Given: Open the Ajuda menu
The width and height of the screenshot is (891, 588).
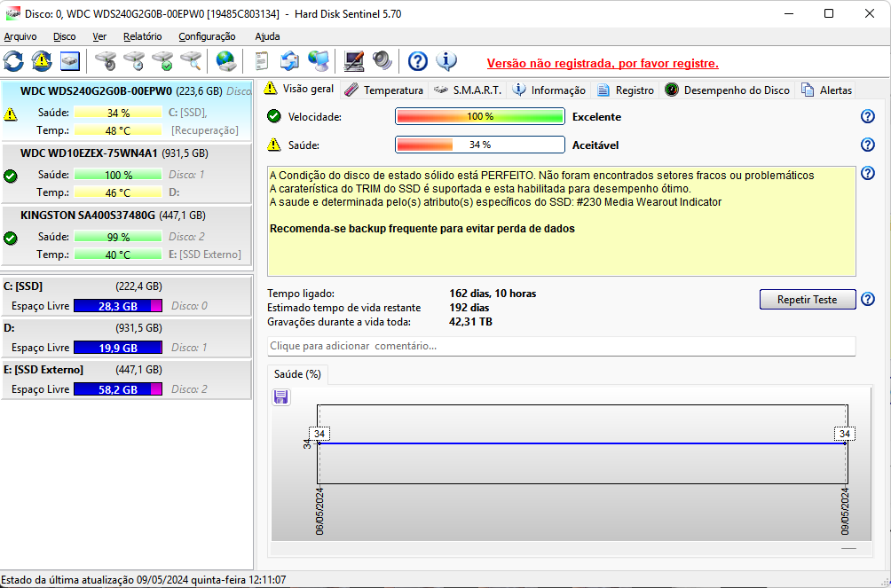Looking at the screenshot, I should click(267, 36).
